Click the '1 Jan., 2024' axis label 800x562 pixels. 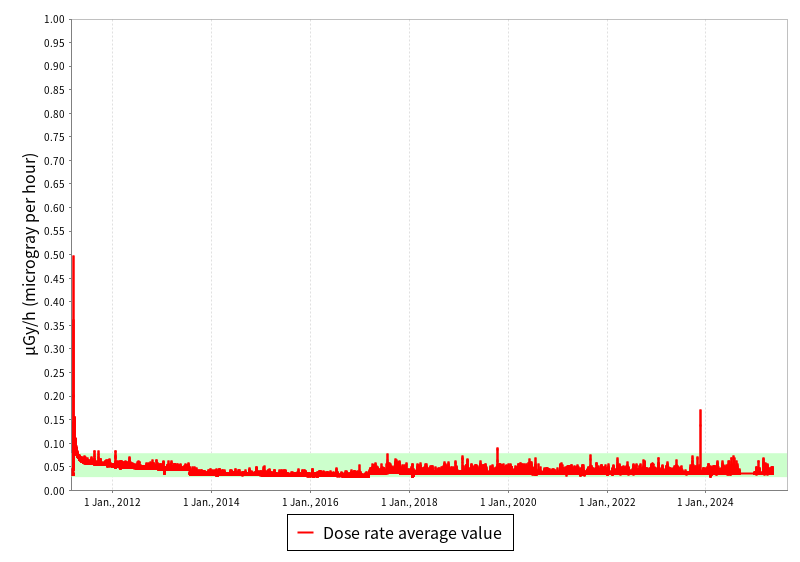coord(705,502)
